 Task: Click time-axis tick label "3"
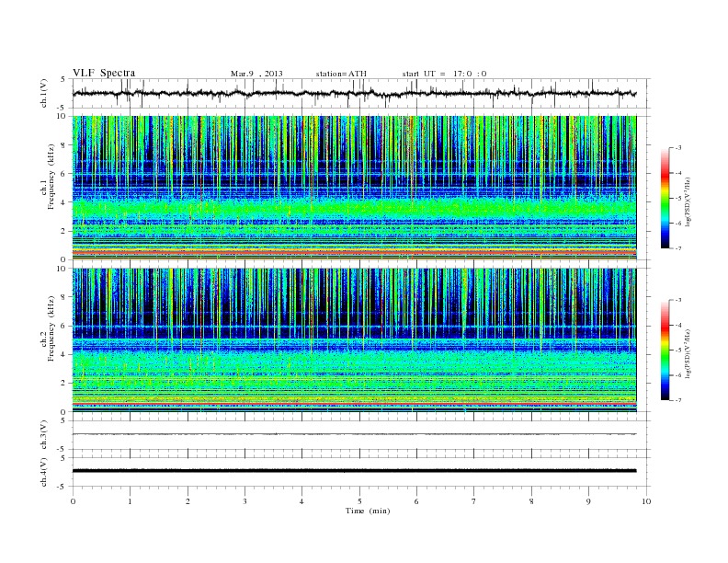(245, 501)
